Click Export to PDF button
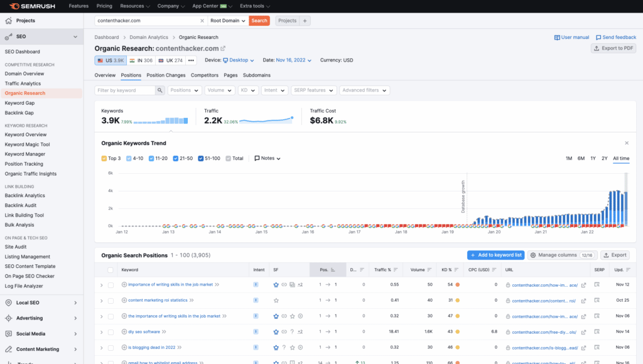Viewport: 643px width, 364px height. click(613, 48)
